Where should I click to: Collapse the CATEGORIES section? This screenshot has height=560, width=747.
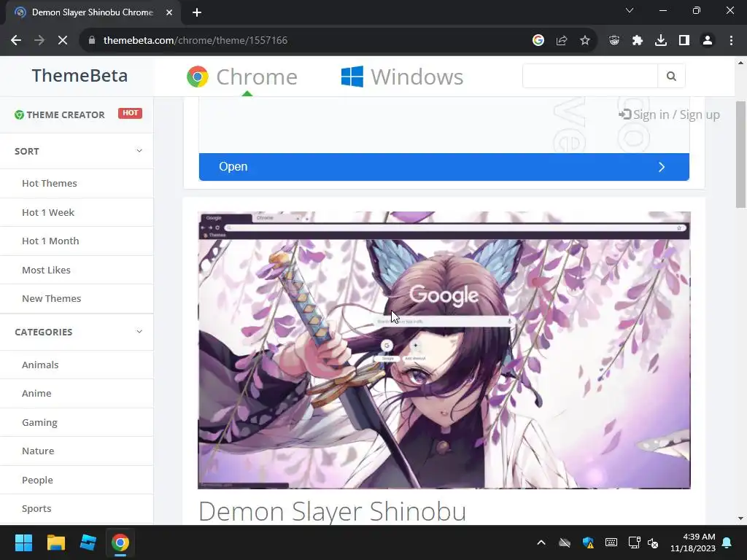77,332
